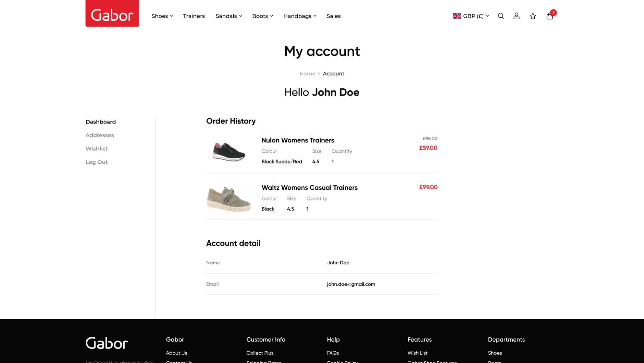The image size is (644, 363).
Task: Select Addresses in the account sidebar
Action: click(x=100, y=135)
